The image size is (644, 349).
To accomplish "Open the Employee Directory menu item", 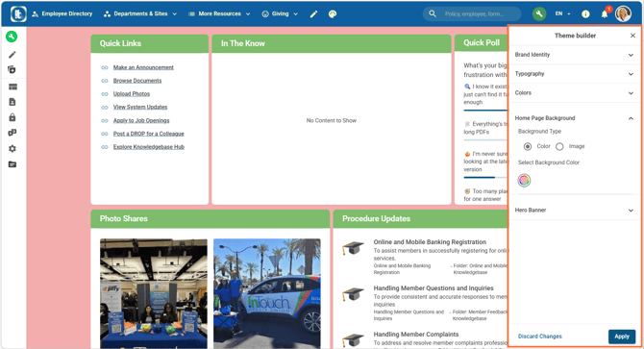I will (62, 14).
